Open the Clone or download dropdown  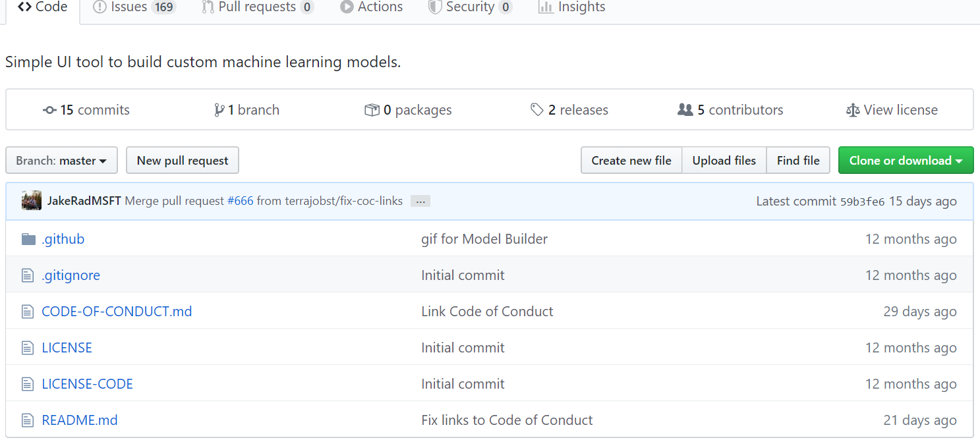click(x=906, y=160)
